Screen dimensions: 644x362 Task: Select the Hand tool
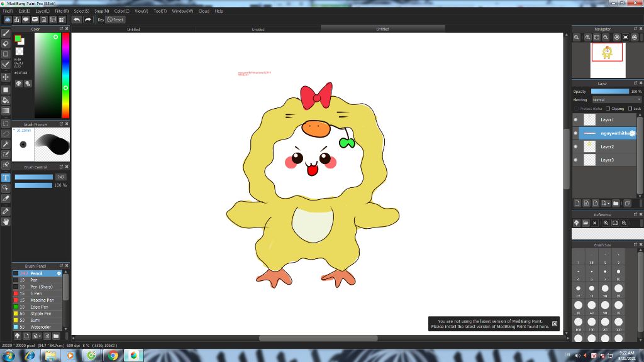[6, 222]
